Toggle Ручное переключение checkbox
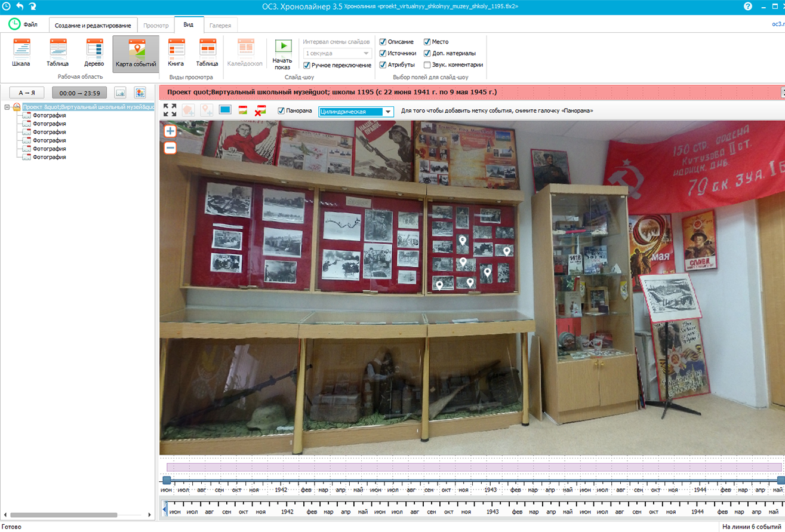 pyautogui.click(x=307, y=65)
